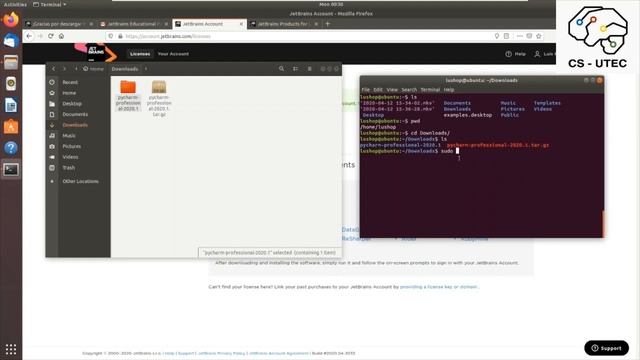Open Ubuntu Software from the dock
This screenshot has height=360, width=640.
(11, 127)
